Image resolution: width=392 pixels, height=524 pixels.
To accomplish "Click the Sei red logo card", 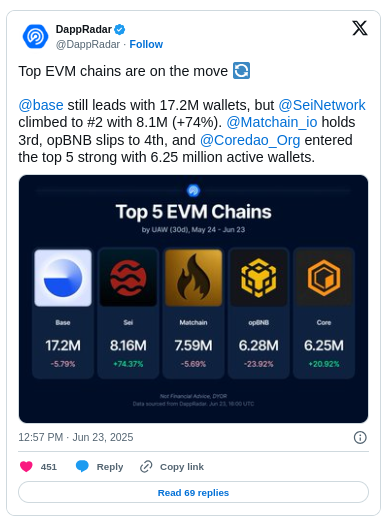I will (128, 278).
